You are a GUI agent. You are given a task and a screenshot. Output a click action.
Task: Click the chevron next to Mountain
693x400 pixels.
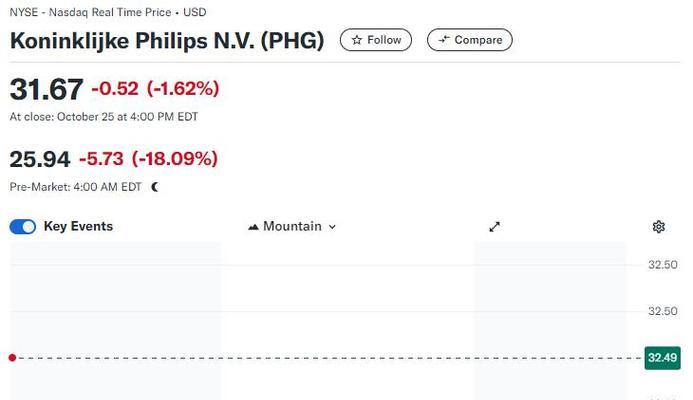[x=332, y=227]
